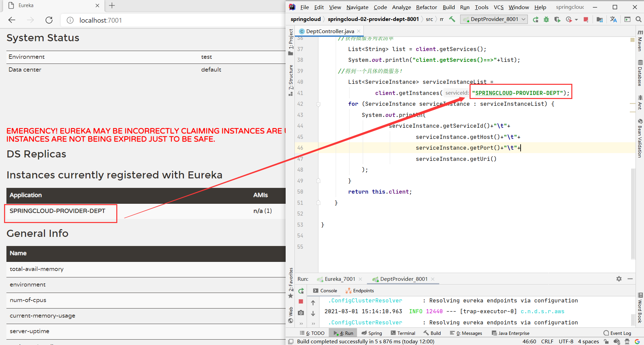Open 4 spaces indent selector in status bar

[x=588, y=342]
